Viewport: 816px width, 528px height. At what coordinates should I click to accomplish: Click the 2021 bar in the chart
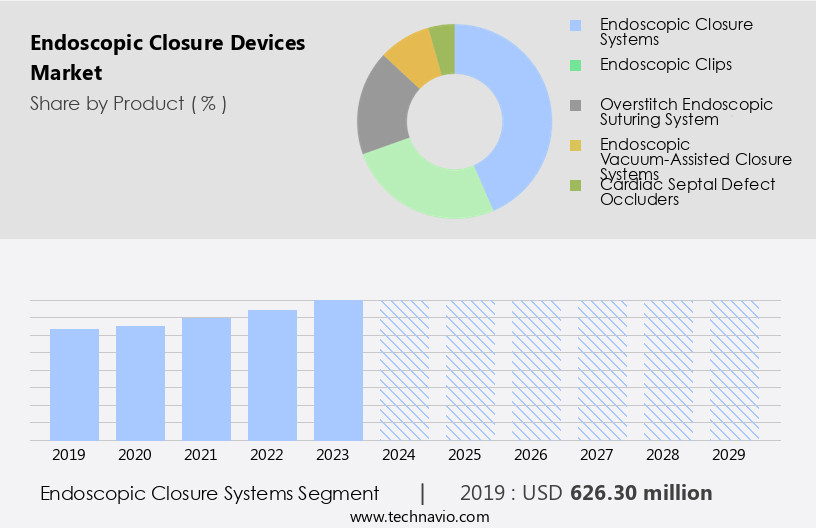coord(207,378)
